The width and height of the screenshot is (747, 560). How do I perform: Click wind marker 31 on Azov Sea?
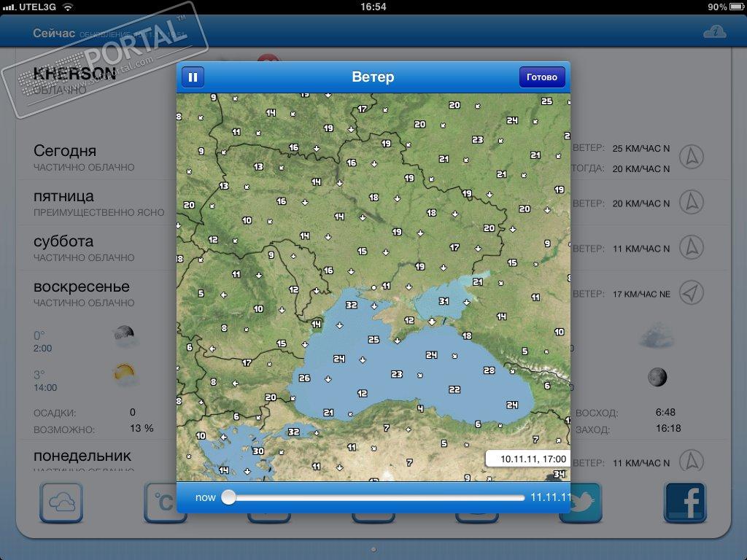click(x=444, y=301)
